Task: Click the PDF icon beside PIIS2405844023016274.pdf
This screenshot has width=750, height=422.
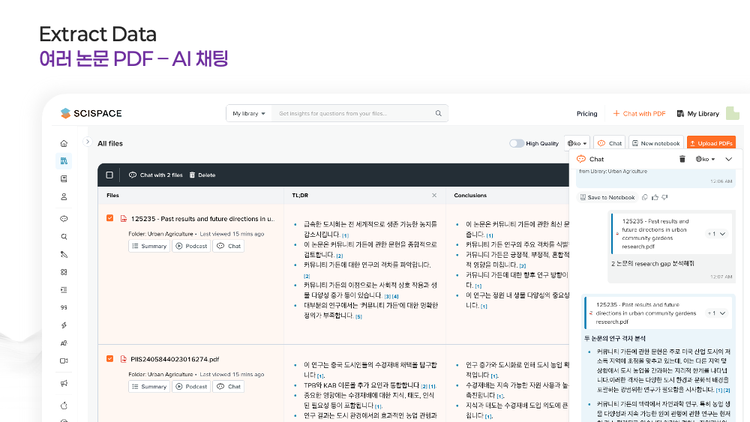Action: (123, 359)
